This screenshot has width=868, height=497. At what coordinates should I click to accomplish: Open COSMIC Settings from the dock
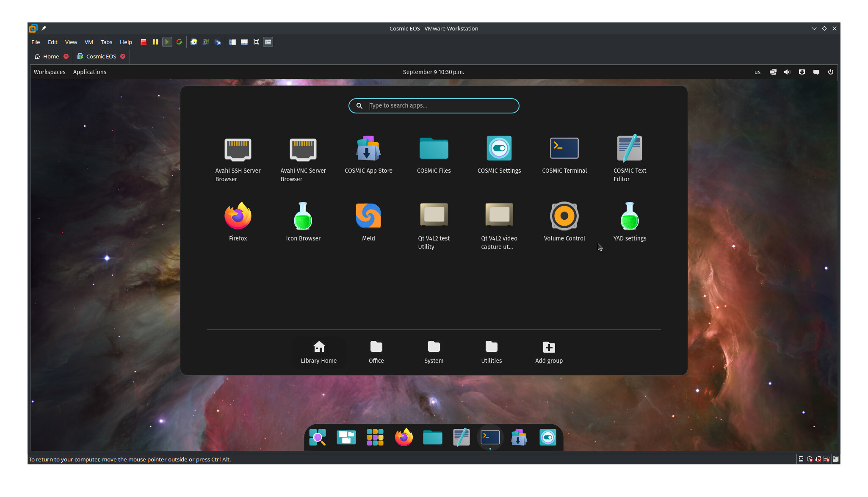(x=548, y=437)
